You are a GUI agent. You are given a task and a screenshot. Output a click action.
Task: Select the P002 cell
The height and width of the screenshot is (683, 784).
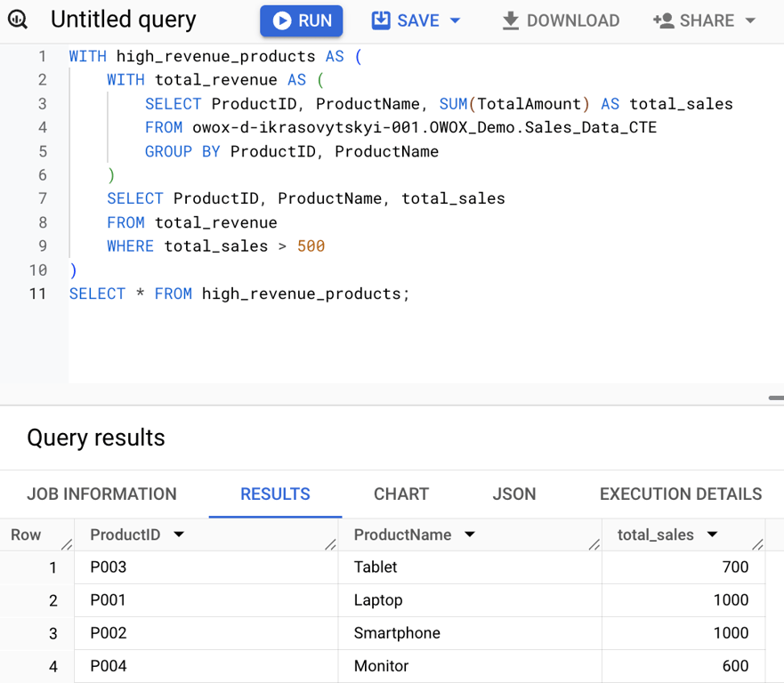coord(206,633)
